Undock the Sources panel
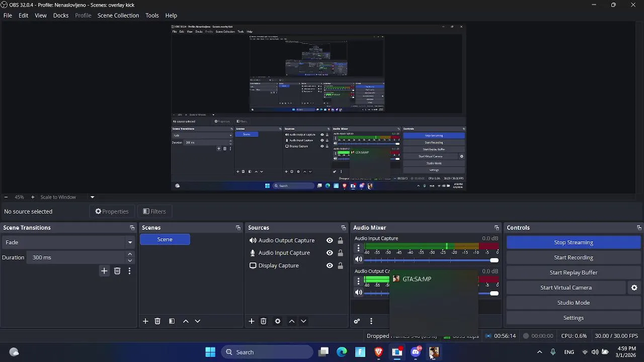This screenshot has height=362, width=644. (x=343, y=228)
